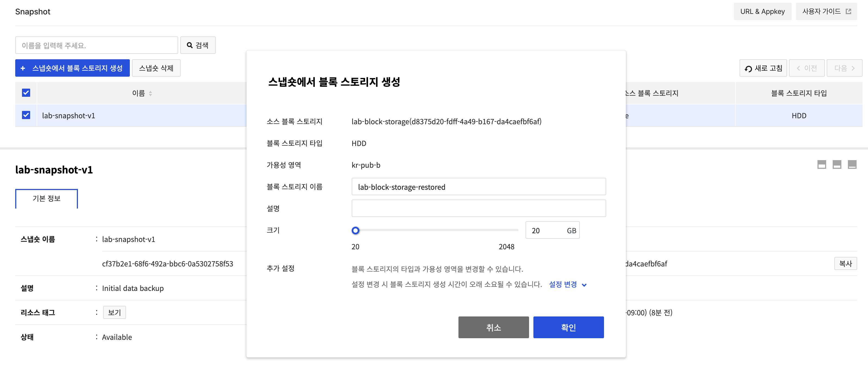The image size is (868, 373).
Task: Confirm with the 확인 button
Action: tap(568, 327)
